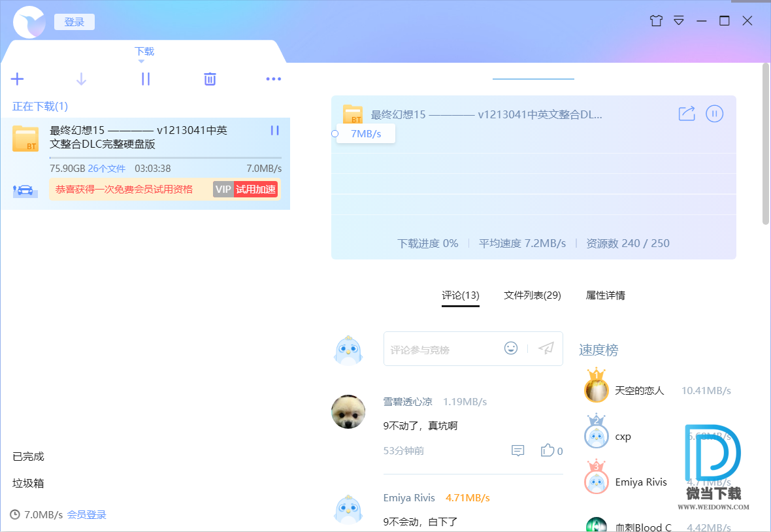Viewport: 771px width, 532px height.
Task: Pause download in detail panel circle button
Action: (x=714, y=114)
